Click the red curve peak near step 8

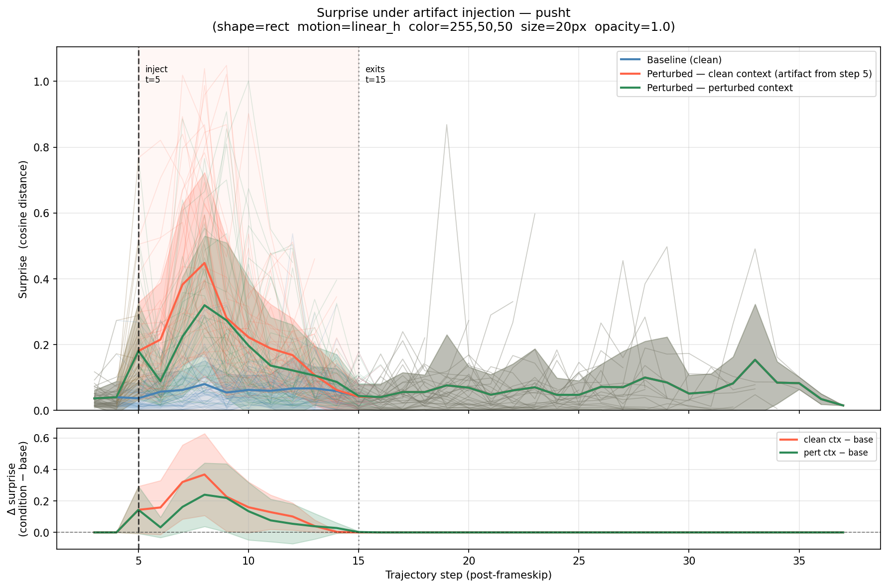click(204, 262)
